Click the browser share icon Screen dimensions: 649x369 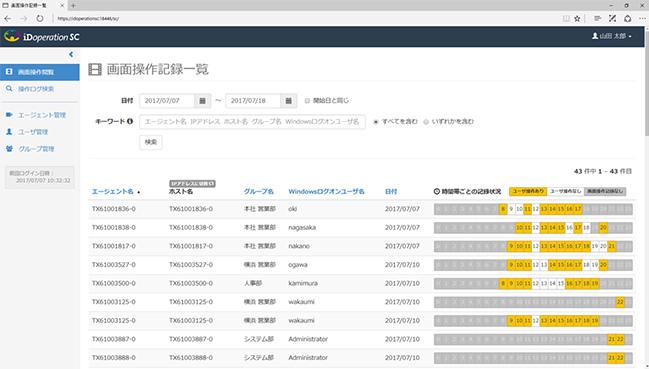(x=627, y=19)
